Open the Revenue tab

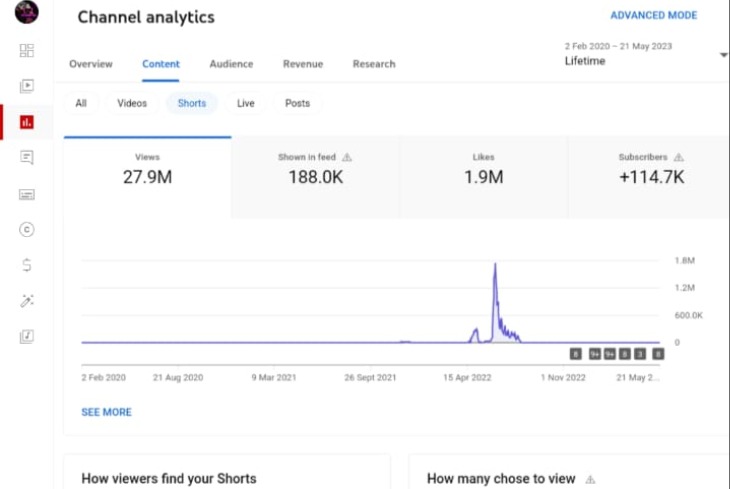[303, 64]
